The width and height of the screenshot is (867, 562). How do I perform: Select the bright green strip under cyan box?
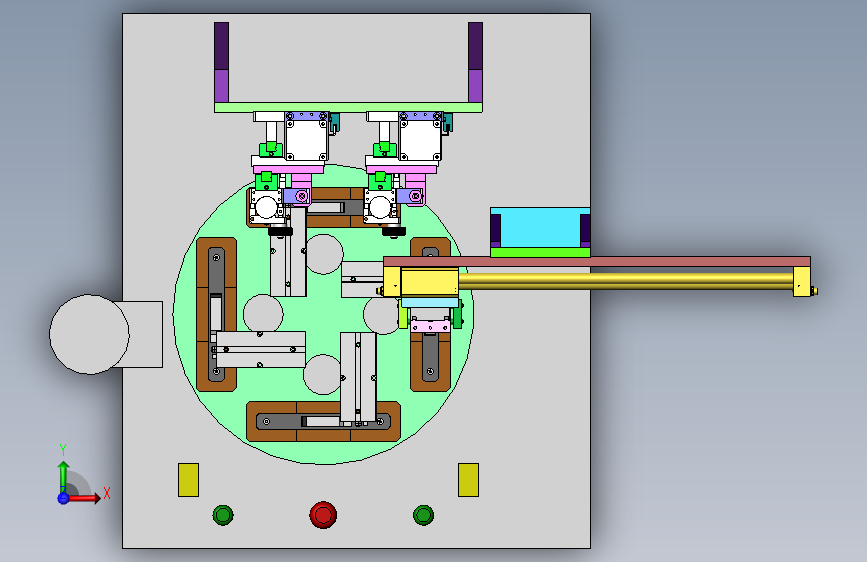(x=540, y=252)
